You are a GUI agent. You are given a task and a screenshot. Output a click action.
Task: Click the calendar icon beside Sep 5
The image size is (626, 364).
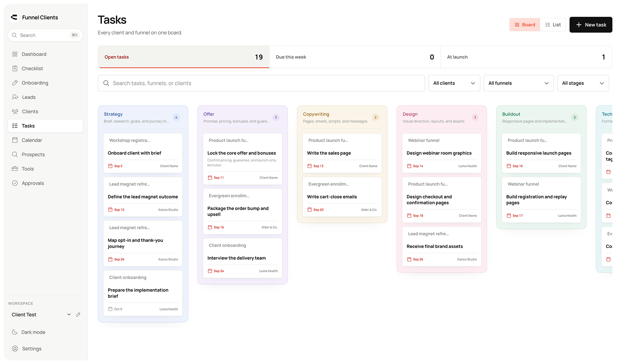pos(110,166)
